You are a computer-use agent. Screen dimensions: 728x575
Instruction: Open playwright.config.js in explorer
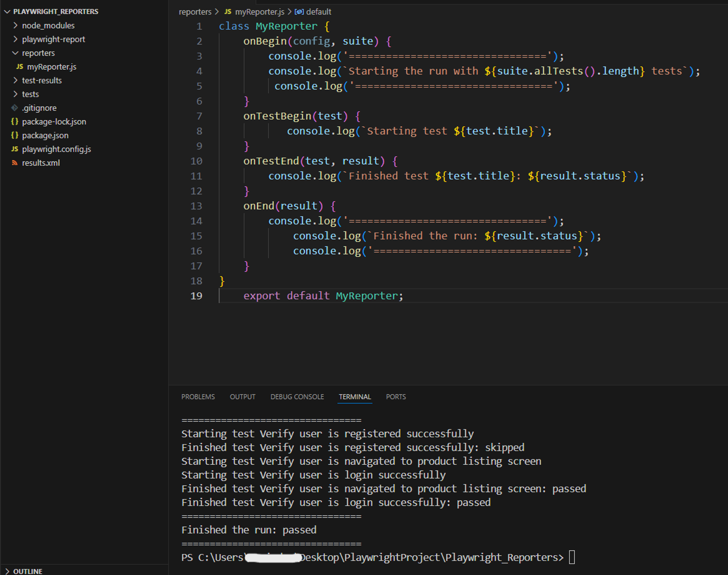57,149
